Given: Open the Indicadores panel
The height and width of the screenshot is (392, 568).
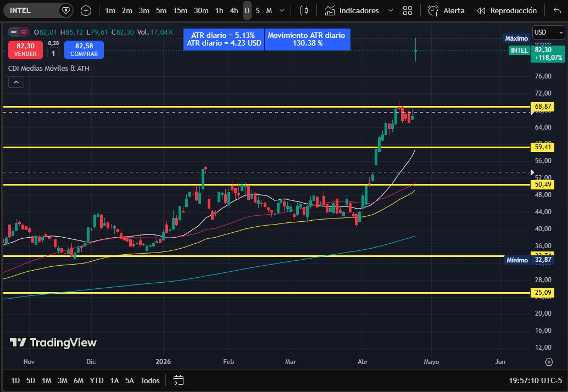Looking at the screenshot, I should click(352, 11).
